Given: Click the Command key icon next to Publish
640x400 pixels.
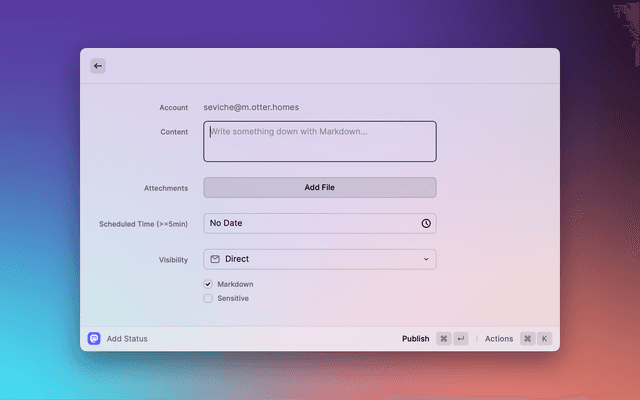Looking at the screenshot, I should coord(444,338).
